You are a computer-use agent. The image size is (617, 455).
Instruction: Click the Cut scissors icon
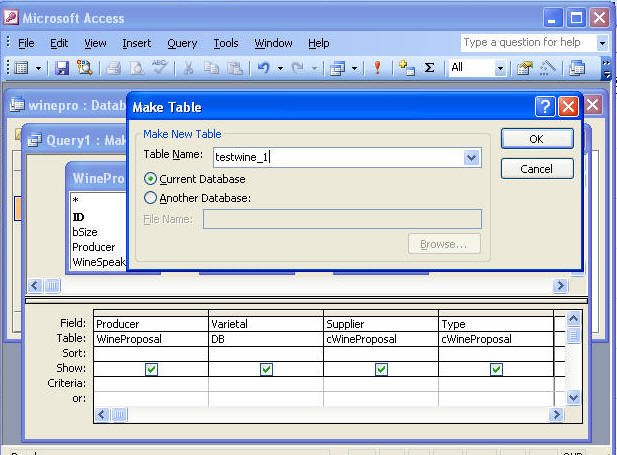tap(189, 68)
